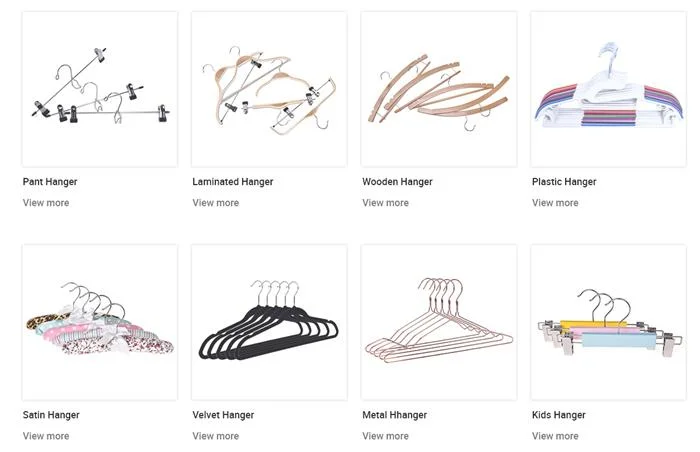Open the Kids Hanger product image

[608, 322]
